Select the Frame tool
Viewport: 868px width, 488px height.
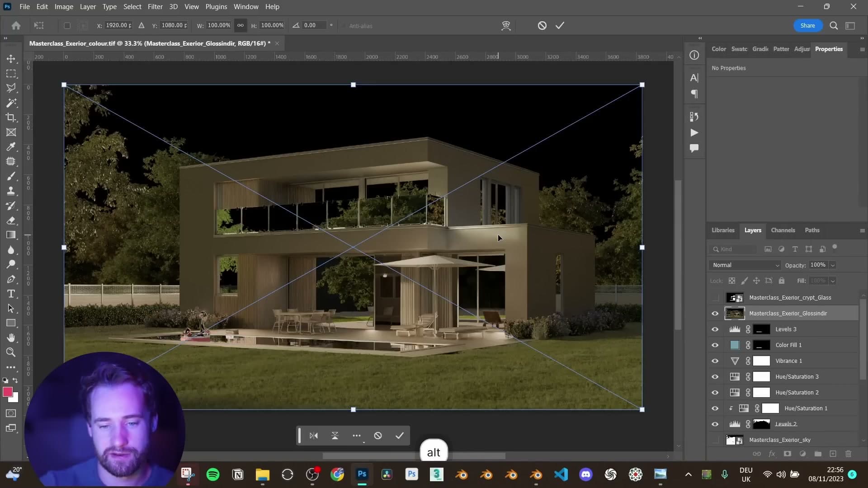coord(11,132)
